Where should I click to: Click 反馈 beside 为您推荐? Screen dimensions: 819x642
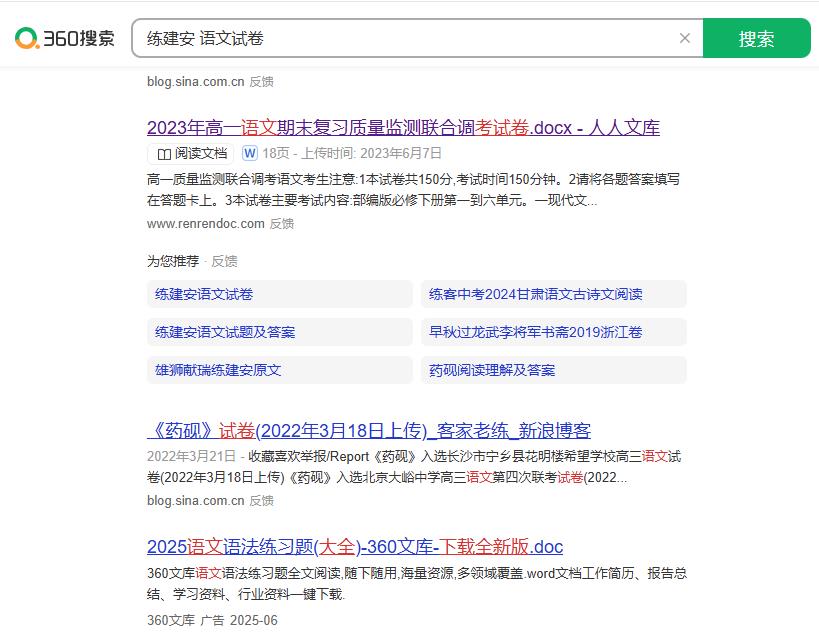(224, 261)
